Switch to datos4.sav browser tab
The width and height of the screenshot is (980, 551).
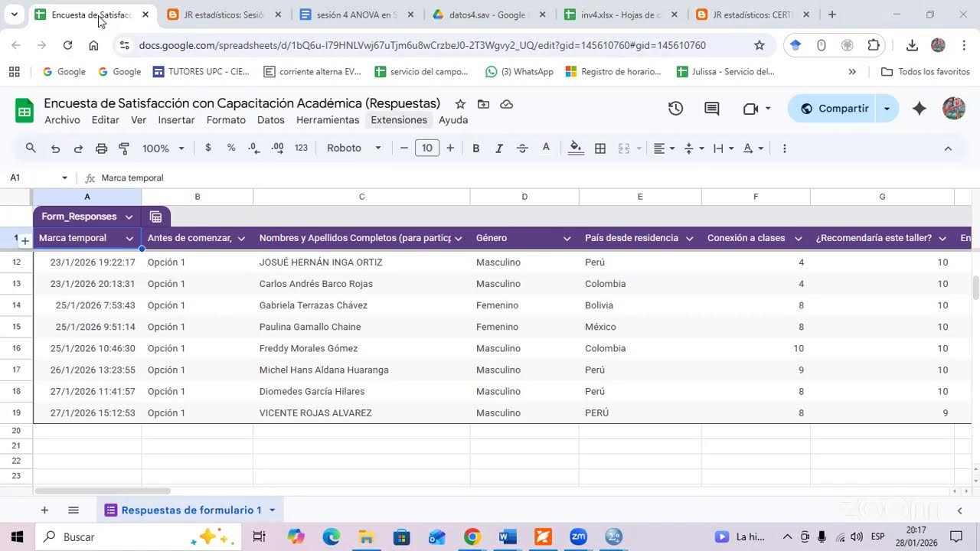coord(488,15)
